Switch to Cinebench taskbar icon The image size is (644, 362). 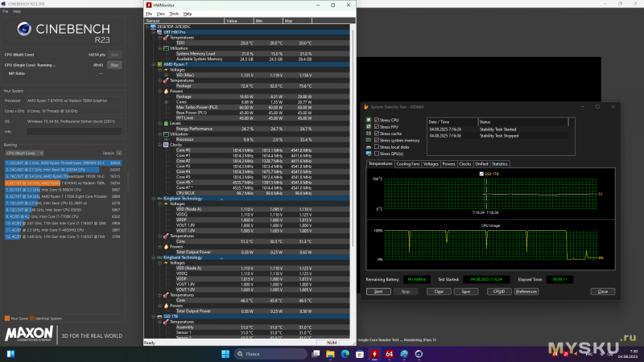pos(419,354)
